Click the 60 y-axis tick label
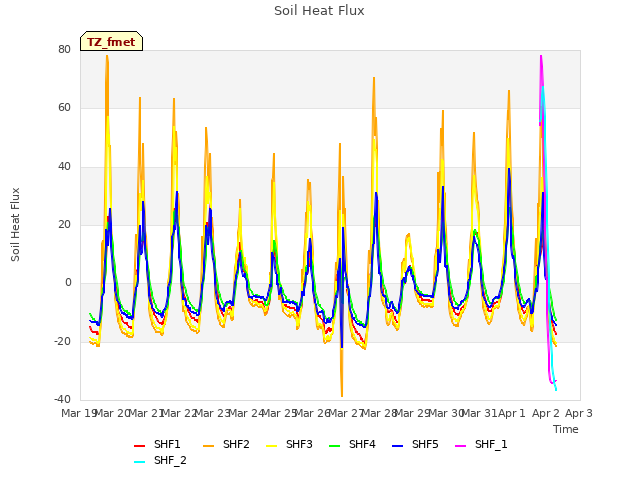 click(64, 108)
